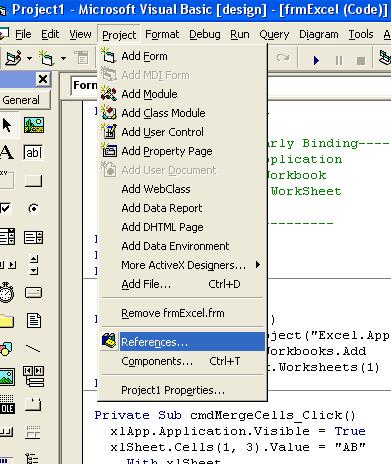Open the Add Project dropdown arrow

[x=29, y=59]
